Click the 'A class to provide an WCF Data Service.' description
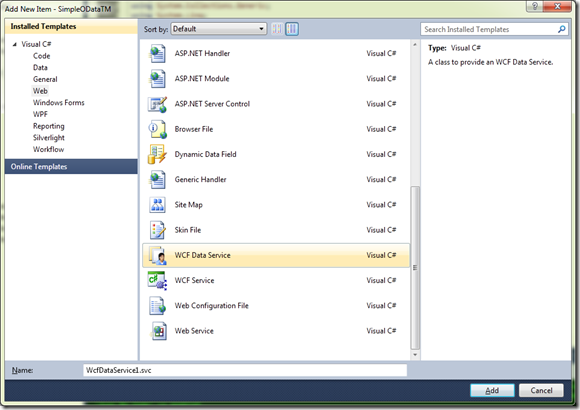 tap(490, 62)
